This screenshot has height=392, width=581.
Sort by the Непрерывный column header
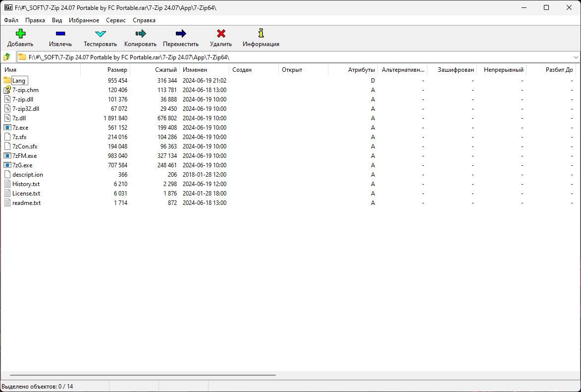pyautogui.click(x=502, y=70)
